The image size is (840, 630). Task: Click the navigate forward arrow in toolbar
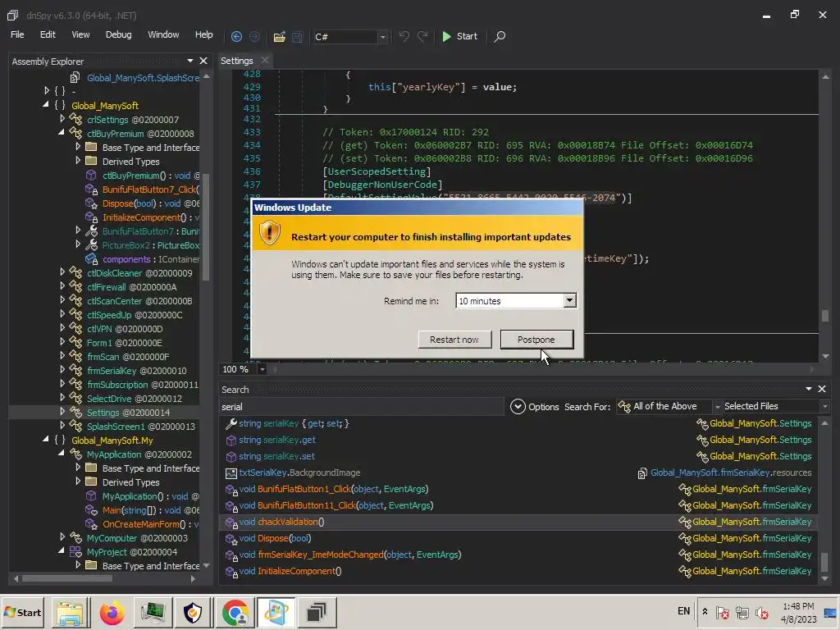[x=254, y=36]
